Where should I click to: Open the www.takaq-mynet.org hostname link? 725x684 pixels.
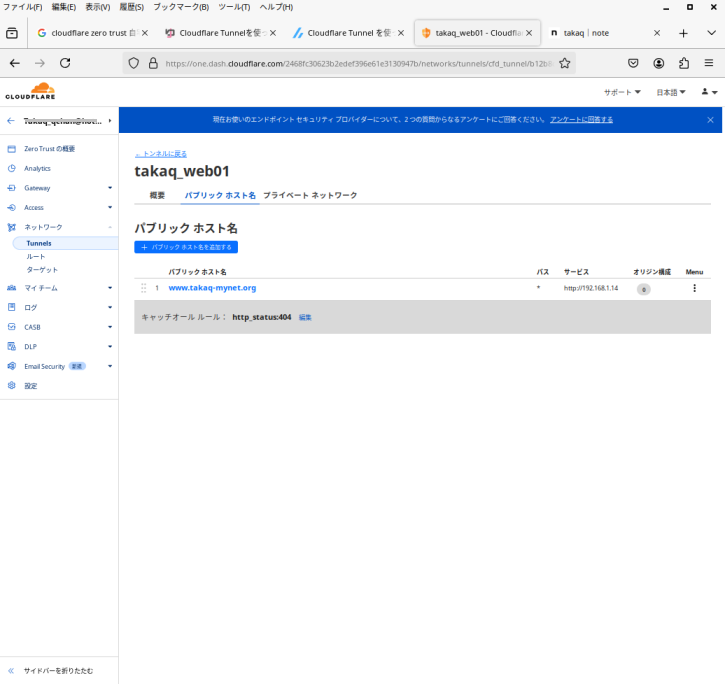[x=212, y=288]
